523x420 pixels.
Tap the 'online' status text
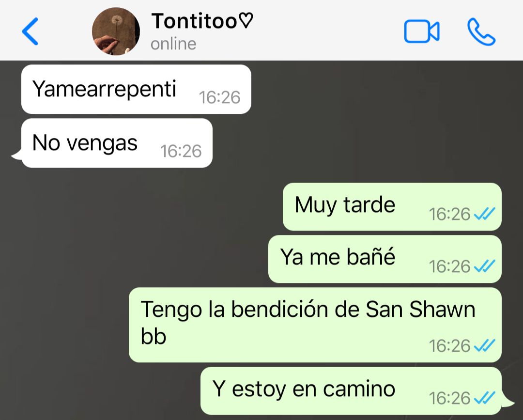[173, 44]
